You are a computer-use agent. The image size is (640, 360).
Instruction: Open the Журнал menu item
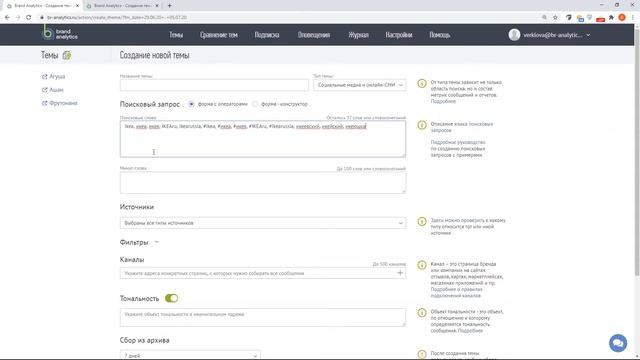pos(358,35)
